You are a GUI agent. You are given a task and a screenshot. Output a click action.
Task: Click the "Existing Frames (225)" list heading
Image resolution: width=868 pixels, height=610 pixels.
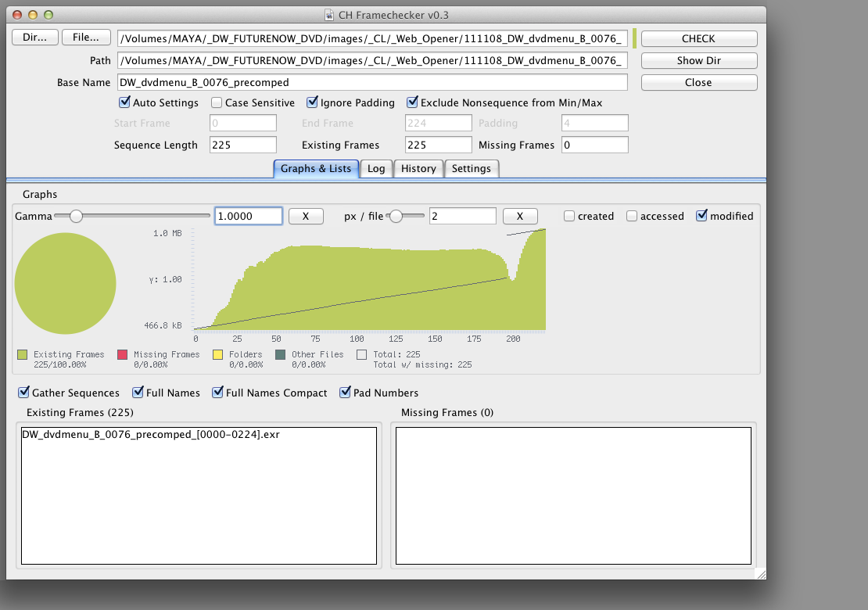[x=80, y=412]
